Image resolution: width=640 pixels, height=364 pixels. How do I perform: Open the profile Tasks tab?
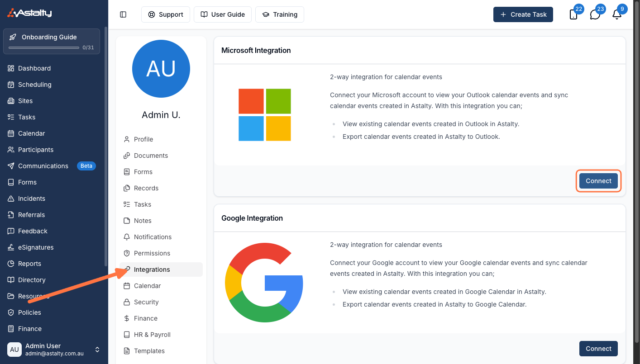[x=161, y=204]
